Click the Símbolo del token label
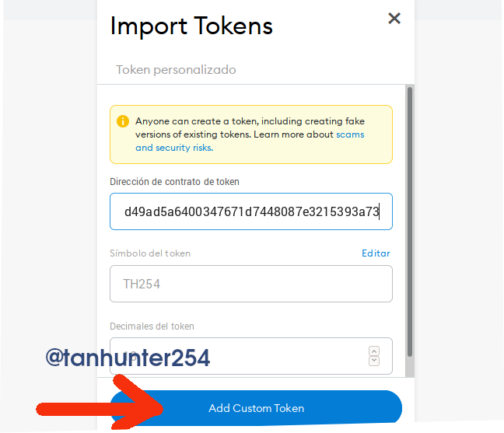The width and height of the screenshot is (504, 433). pyautogui.click(x=150, y=253)
